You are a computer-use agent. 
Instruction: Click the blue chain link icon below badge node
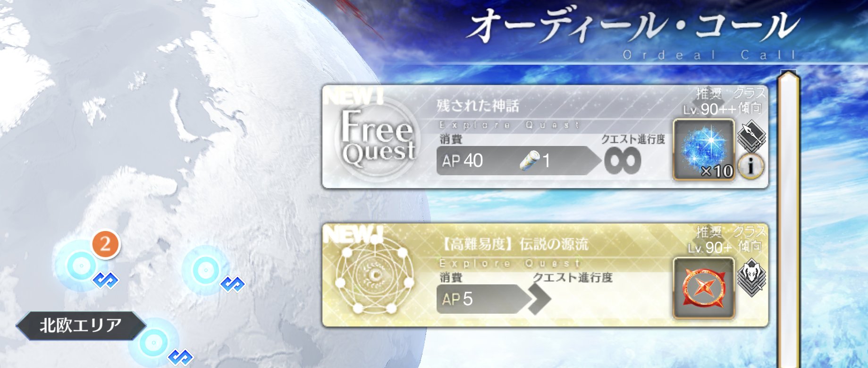click(106, 280)
